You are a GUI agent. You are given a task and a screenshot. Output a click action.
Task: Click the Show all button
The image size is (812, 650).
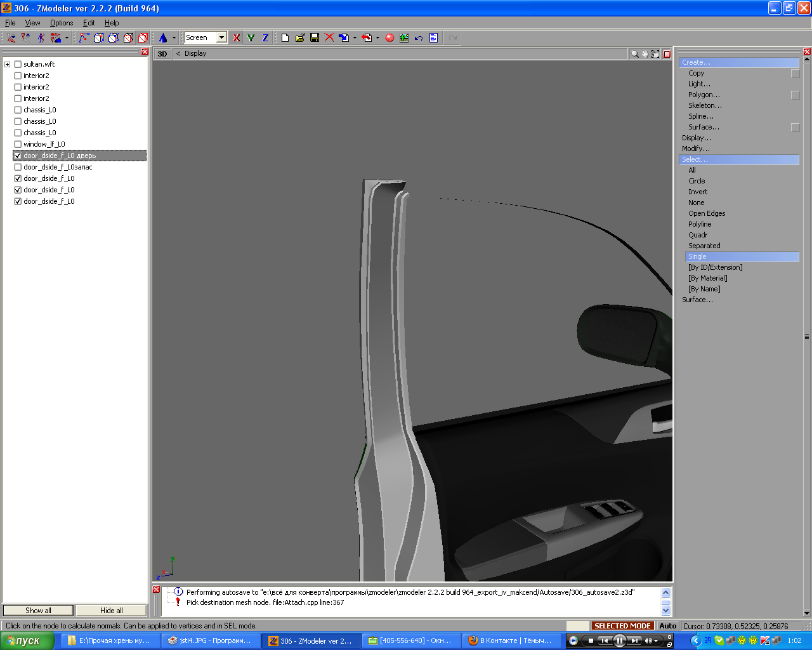point(39,611)
